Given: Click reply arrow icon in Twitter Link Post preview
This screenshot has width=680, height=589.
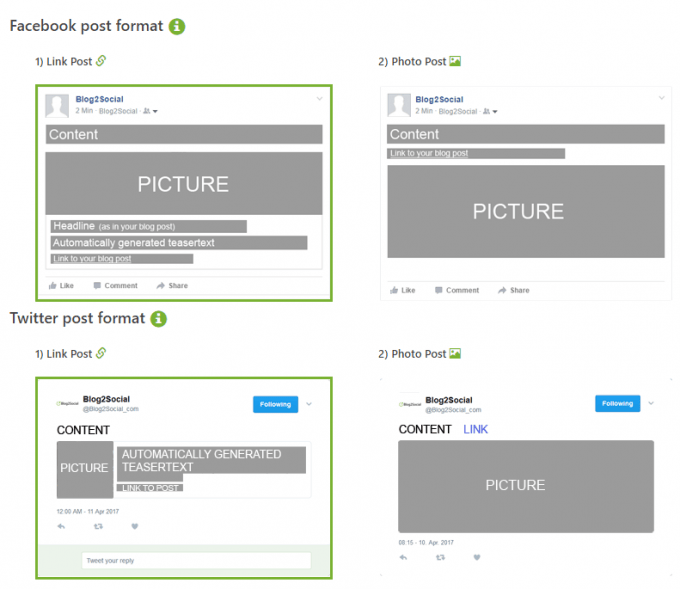Looking at the screenshot, I should click(61, 526).
